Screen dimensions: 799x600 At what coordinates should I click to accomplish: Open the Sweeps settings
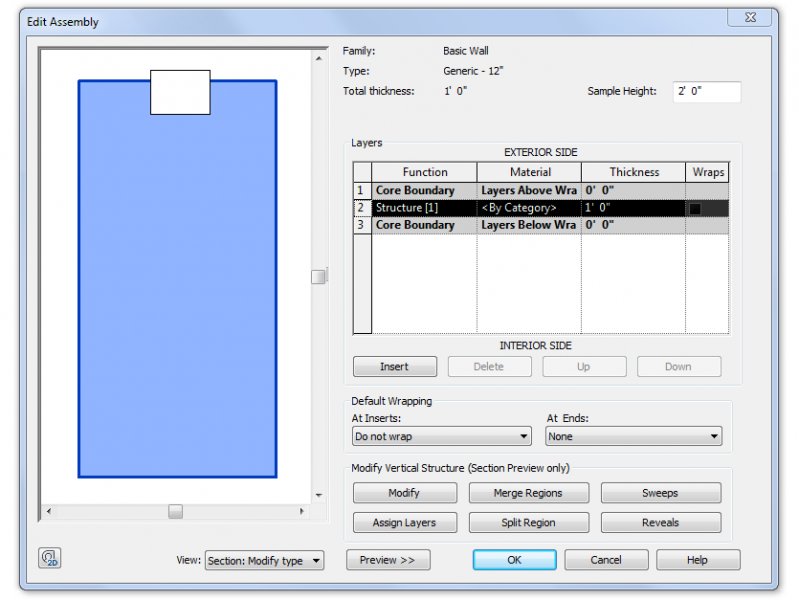click(x=661, y=493)
